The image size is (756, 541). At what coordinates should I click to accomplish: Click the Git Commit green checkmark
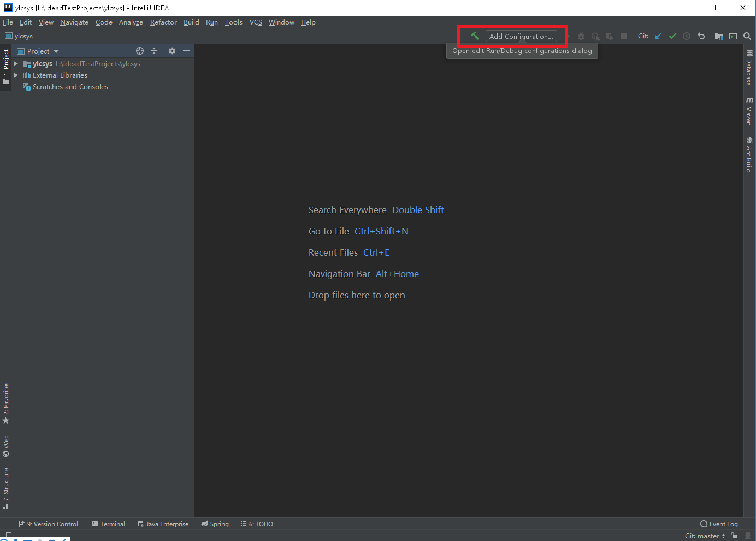pyautogui.click(x=672, y=36)
